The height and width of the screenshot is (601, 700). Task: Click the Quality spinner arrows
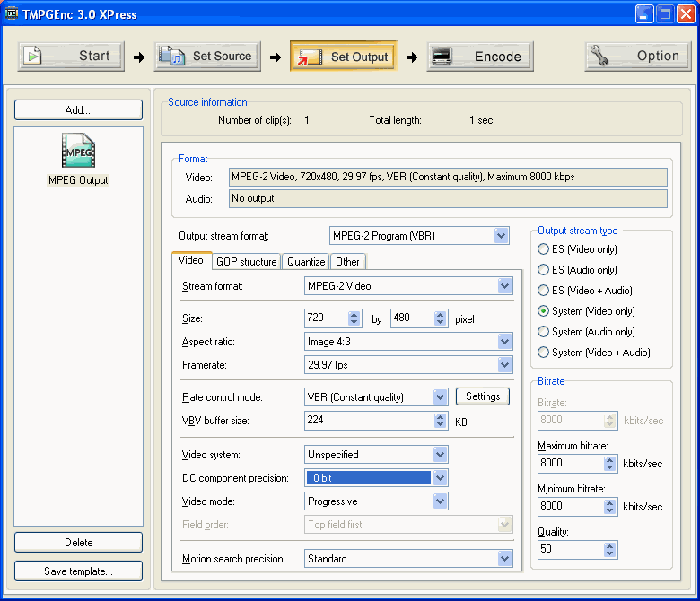coord(610,550)
